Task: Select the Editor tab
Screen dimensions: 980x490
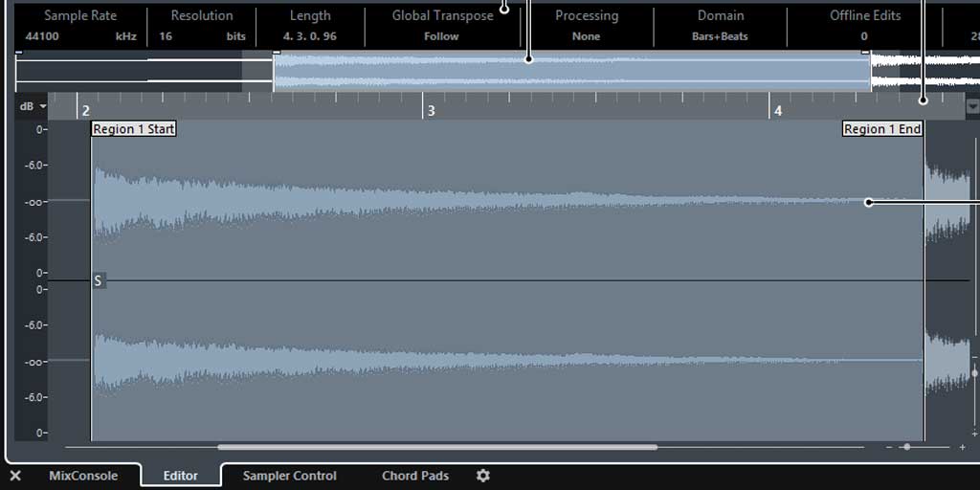Action: 180,476
